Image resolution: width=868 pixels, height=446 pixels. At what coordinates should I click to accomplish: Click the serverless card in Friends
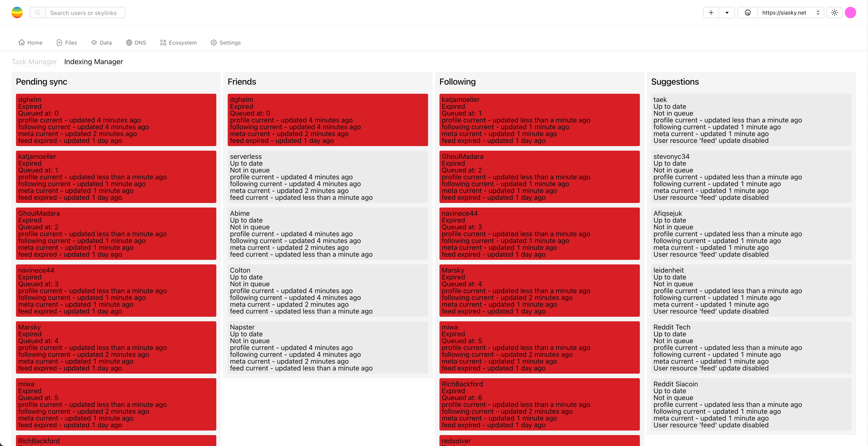tap(327, 177)
